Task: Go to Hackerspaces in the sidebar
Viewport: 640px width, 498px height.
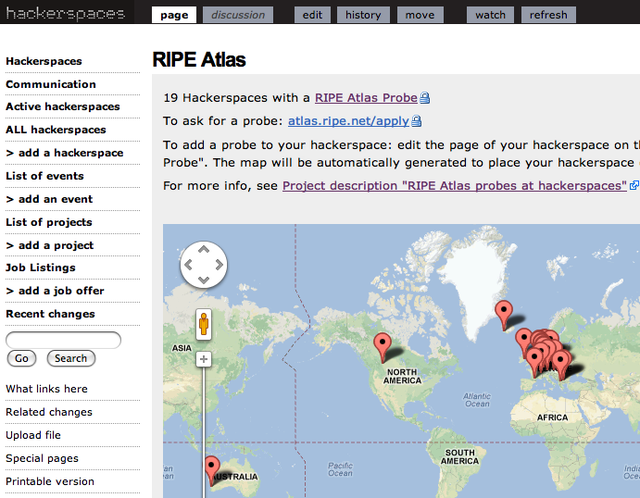Action: coord(44,61)
